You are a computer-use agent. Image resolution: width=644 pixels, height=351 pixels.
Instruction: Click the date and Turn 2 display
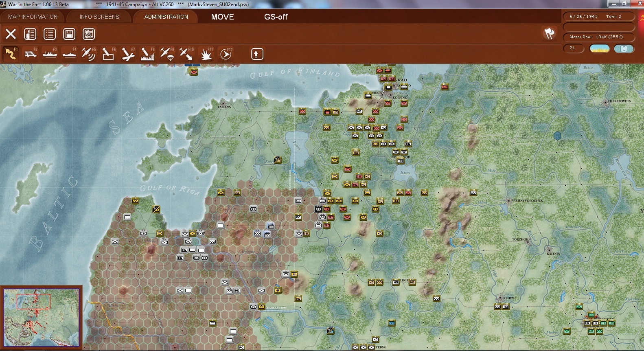pos(599,17)
